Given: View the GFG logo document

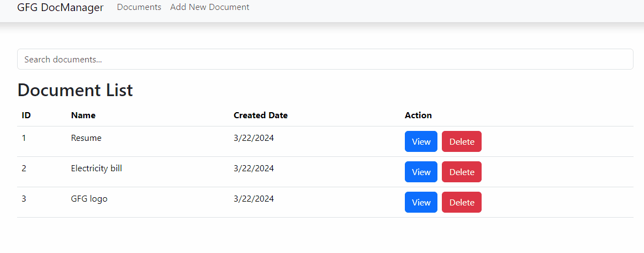Looking at the screenshot, I should click(x=421, y=203).
